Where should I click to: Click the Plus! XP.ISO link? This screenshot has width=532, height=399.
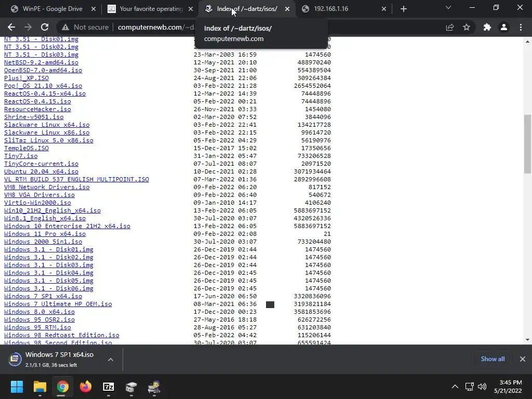click(26, 78)
